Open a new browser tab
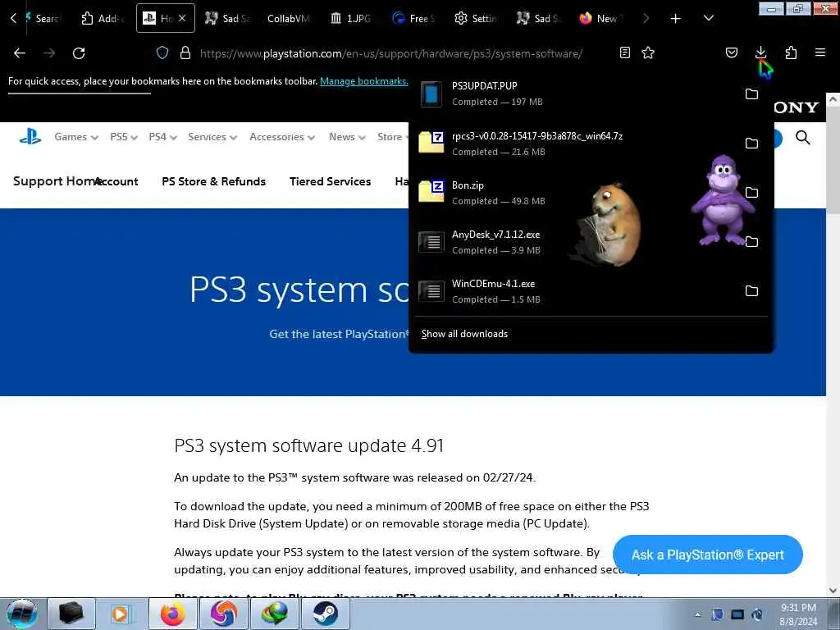Viewport: 840px width, 630px height. click(676, 19)
